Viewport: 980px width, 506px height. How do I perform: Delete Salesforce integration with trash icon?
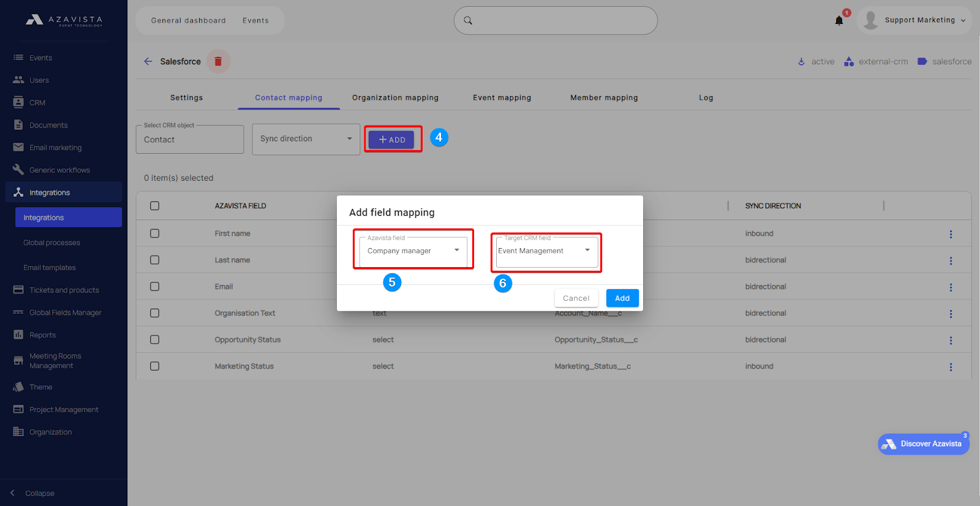tap(218, 61)
